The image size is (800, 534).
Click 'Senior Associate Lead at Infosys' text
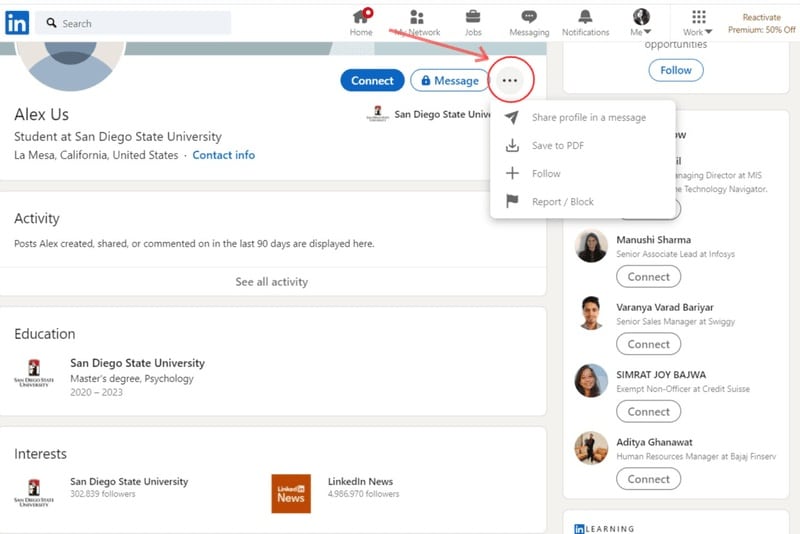[x=676, y=254]
